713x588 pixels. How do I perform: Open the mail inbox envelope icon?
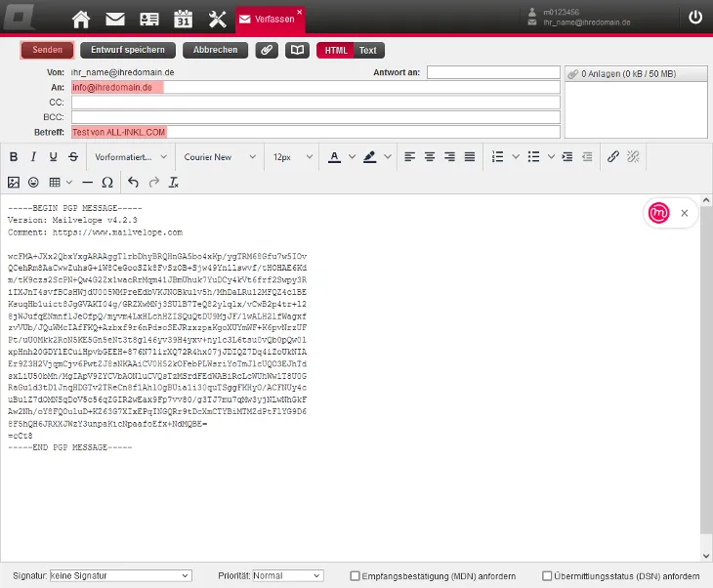tap(115, 20)
